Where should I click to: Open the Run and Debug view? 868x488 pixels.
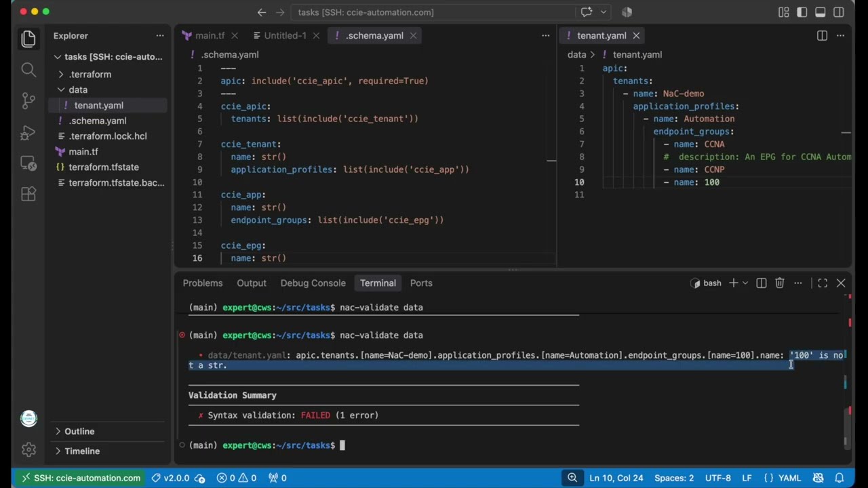[x=28, y=131]
